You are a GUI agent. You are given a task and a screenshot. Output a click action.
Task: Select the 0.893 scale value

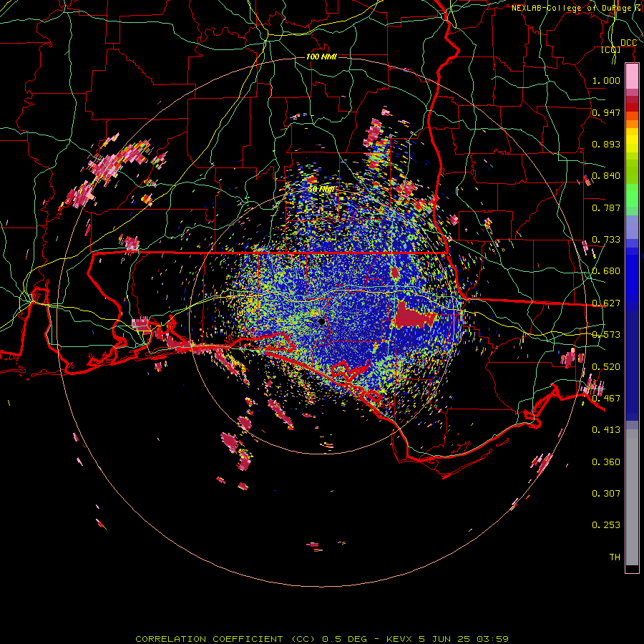click(x=606, y=144)
